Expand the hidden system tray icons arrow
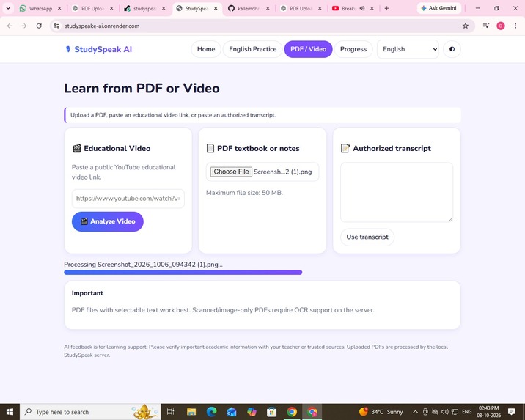This screenshot has height=420, width=525. [x=415, y=412]
